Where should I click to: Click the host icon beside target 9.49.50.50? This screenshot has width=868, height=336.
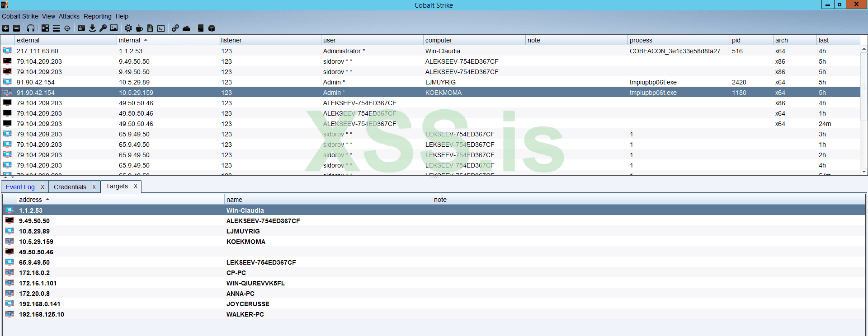[x=9, y=221]
